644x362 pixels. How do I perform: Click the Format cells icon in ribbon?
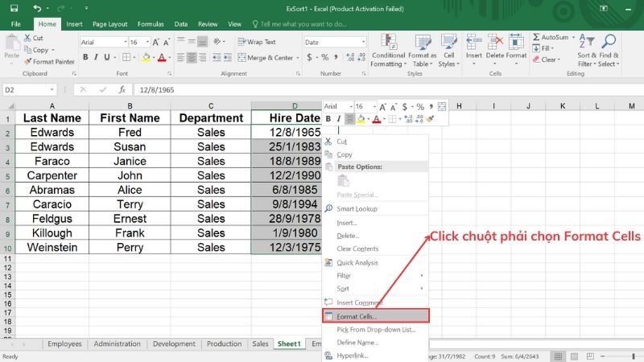tap(516, 42)
